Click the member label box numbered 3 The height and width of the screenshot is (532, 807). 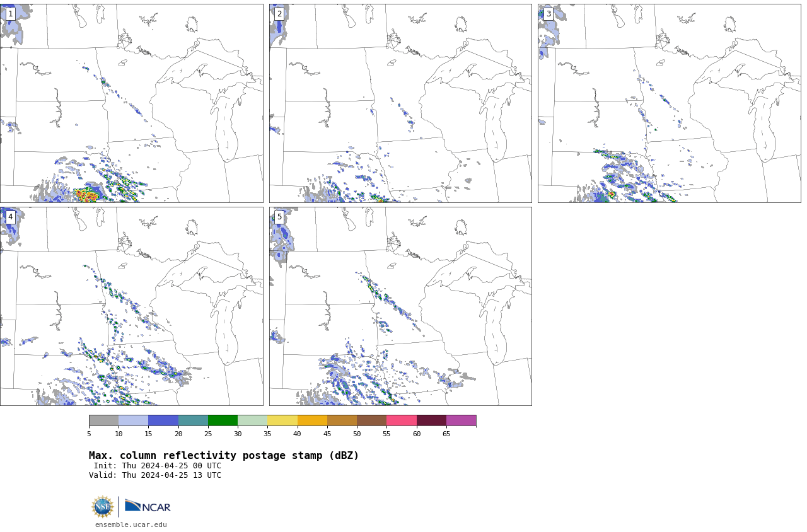[548, 14]
